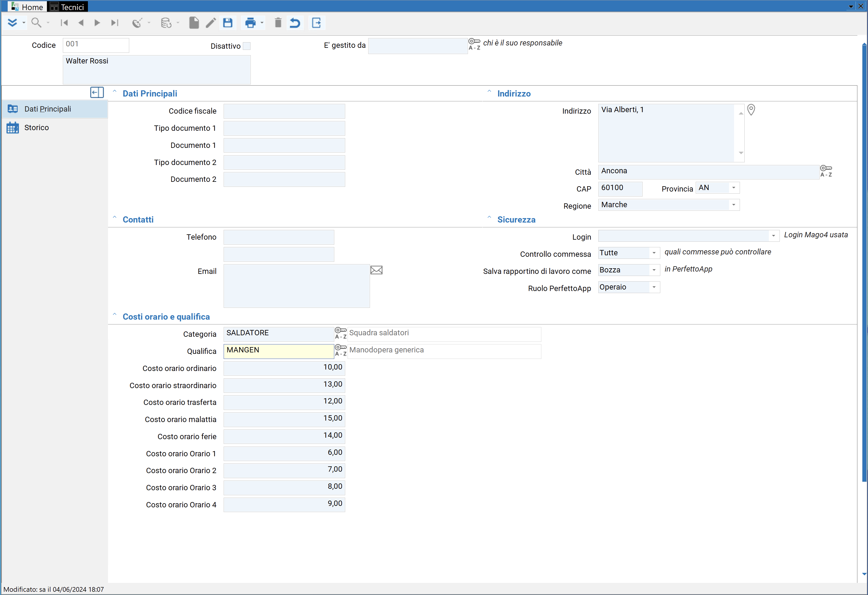868x595 pixels.
Task: Click the Walter Rossi name field
Action: [x=156, y=69]
